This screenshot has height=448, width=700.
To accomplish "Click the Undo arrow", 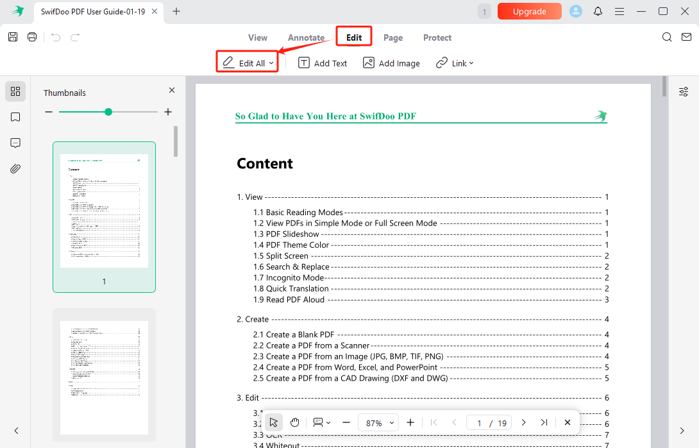I will click(x=55, y=37).
